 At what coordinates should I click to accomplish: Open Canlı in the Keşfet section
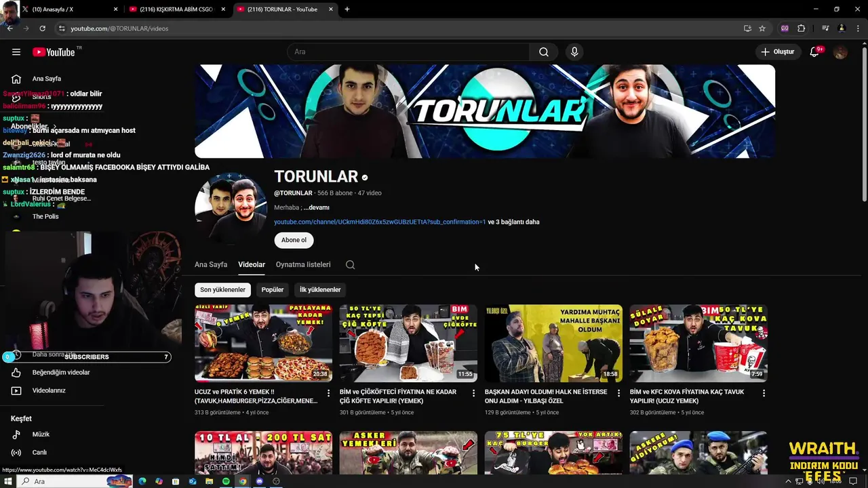[x=39, y=453]
